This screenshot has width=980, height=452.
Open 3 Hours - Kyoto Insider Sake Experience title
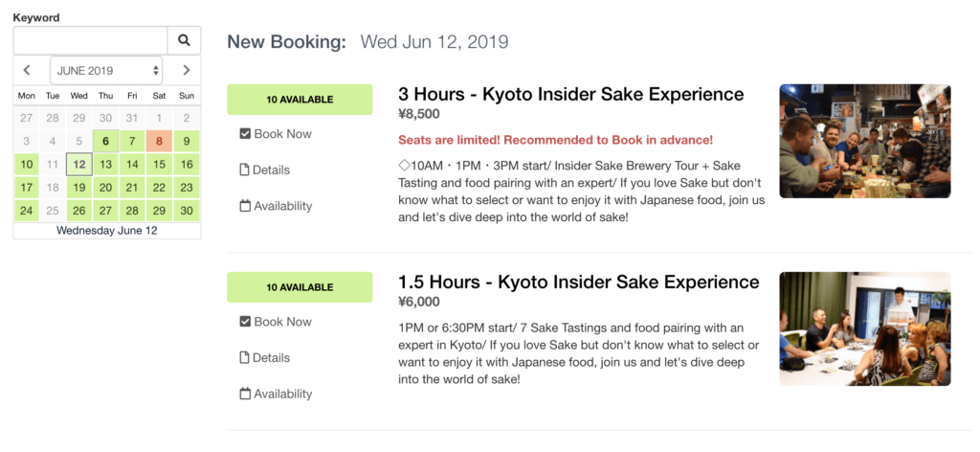570,95
